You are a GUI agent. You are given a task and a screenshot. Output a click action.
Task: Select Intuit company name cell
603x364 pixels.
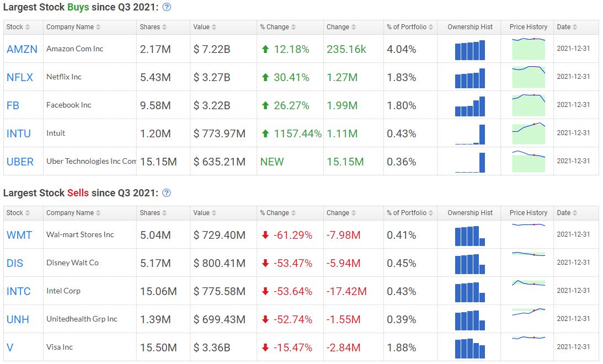(56, 133)
